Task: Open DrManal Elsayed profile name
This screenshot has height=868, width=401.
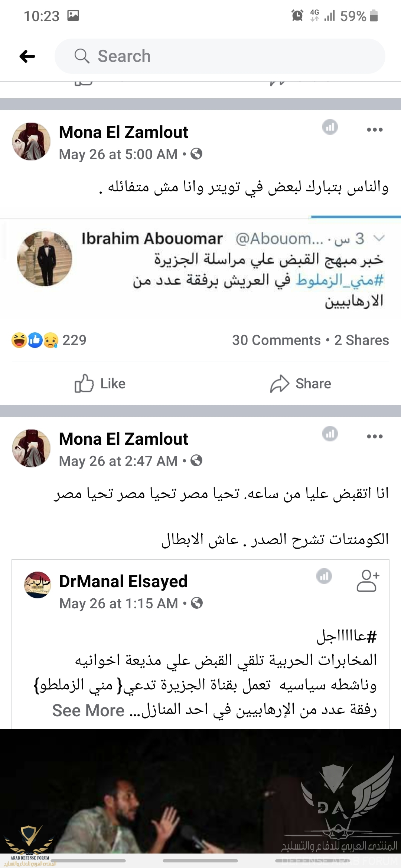Action: 123,581
